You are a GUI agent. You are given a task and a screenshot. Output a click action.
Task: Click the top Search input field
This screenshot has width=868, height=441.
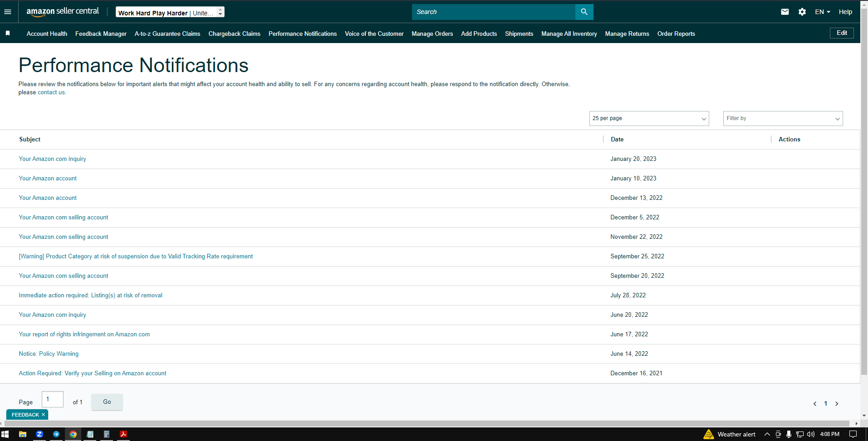pyautogui.click(x=494, y=12)
